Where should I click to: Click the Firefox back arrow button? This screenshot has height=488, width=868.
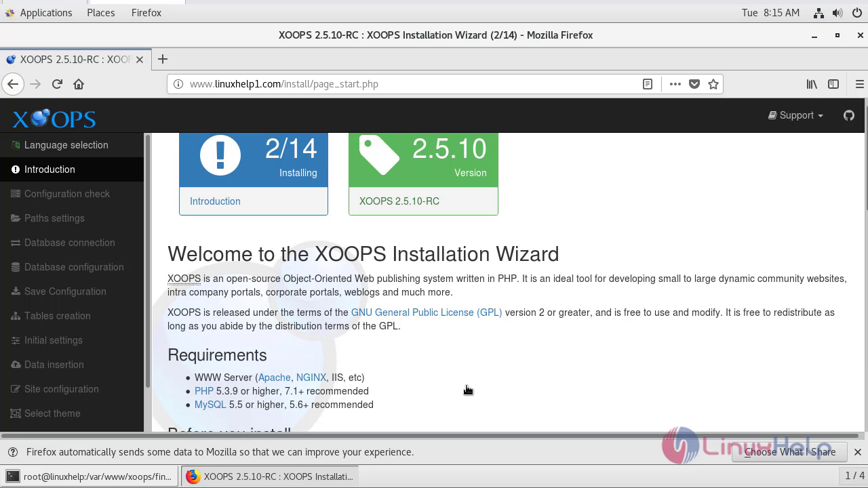pos(13,84)
